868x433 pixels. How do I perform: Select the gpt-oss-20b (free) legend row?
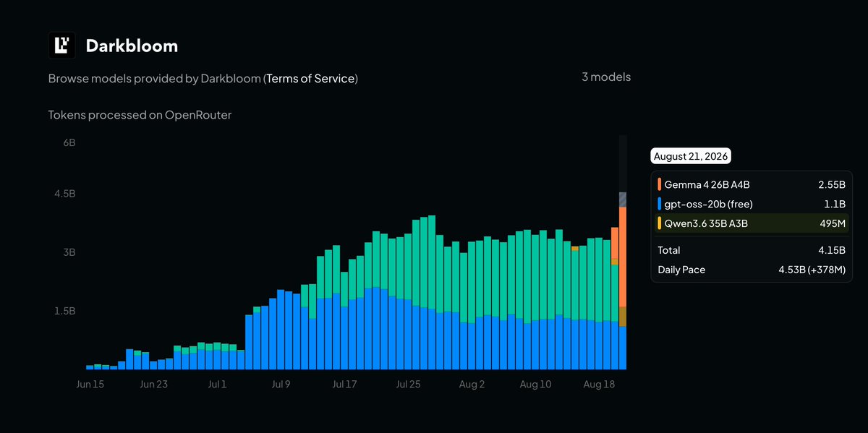[752, 204]
